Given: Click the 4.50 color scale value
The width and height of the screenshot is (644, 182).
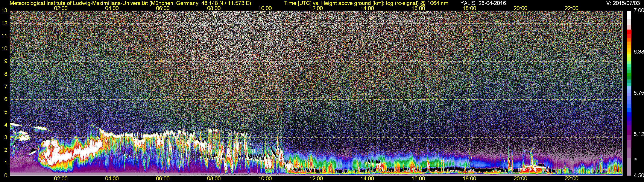Looking at the screenshot, I should point(639,176).
